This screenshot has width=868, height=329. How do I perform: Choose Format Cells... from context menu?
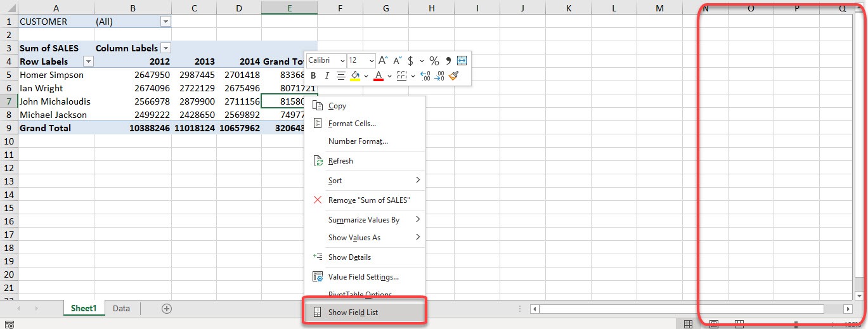tap(366, 124)
